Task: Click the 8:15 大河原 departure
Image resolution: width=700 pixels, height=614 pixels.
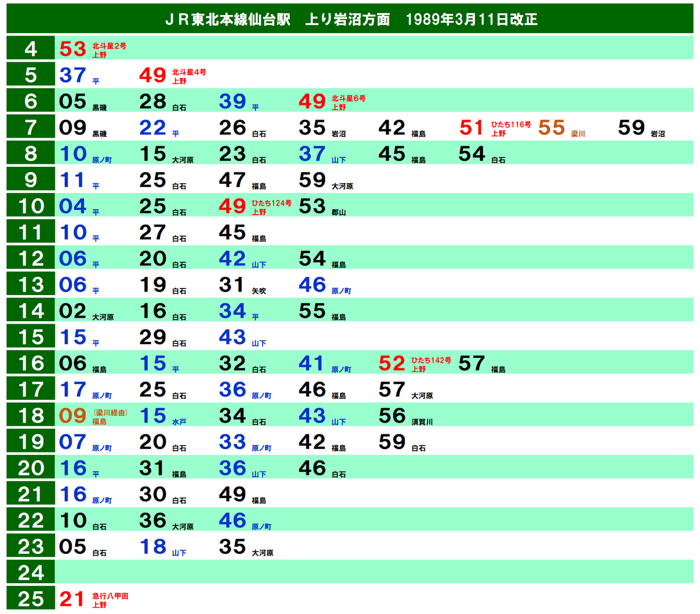Action: click(x=166, y=154)
